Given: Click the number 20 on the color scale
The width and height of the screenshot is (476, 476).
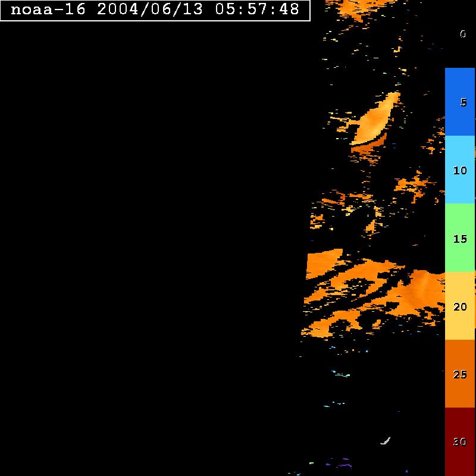Looking at the screenshot, I should (460, 307).
